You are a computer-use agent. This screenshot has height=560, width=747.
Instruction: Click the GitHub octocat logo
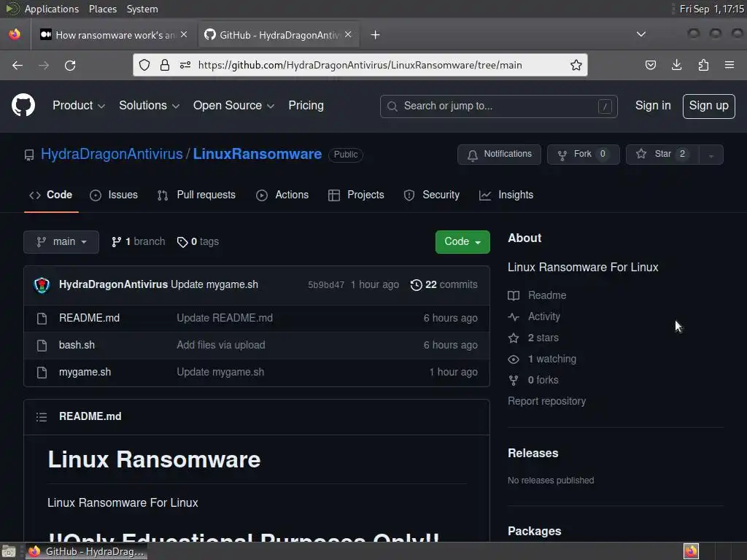(x=23, y=105)
